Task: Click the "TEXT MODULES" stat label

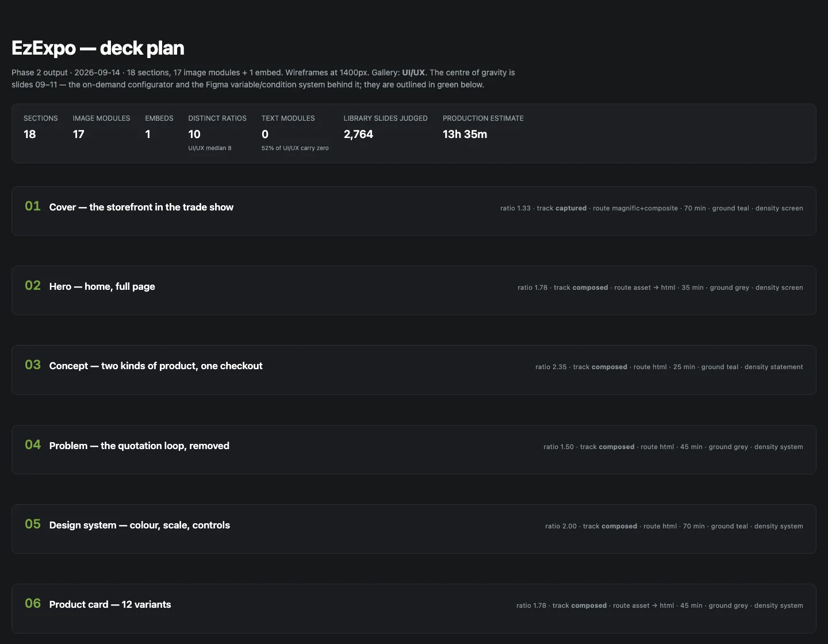Action: [288, 118]
